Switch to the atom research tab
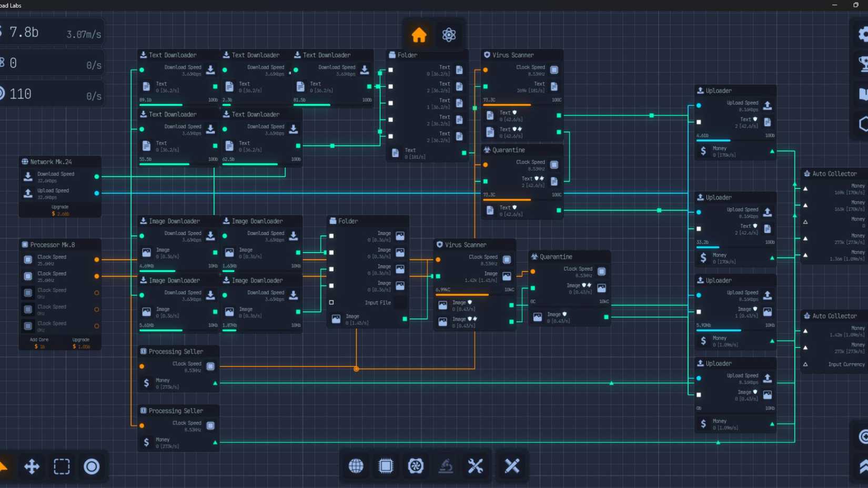868x488 pixels. coord(449,35)
